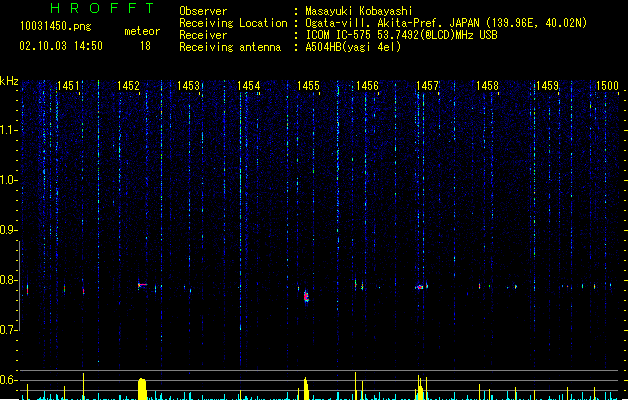
Task: Click the yellow power peak below the 1455 marker
Action: [306, 388]
